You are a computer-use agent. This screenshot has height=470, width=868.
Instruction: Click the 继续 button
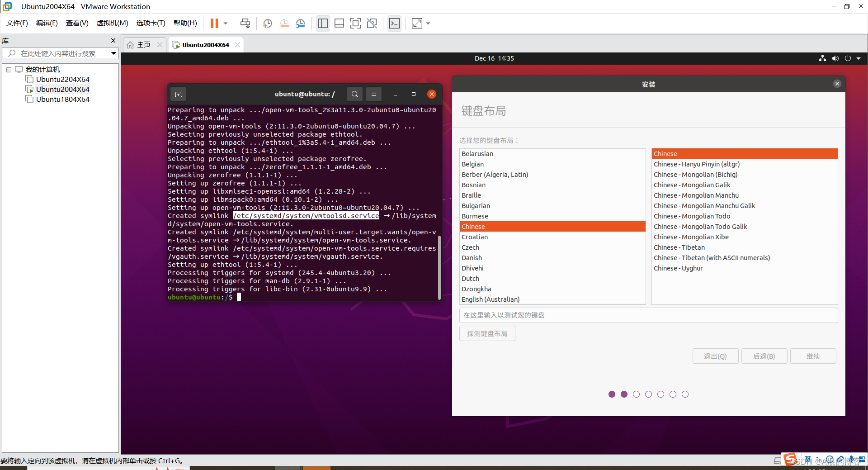click(813, 356)
